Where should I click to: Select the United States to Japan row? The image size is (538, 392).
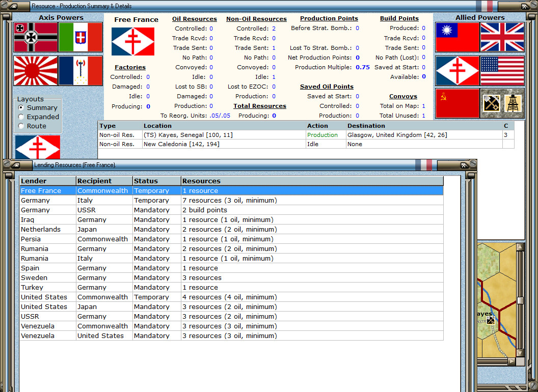232,306
